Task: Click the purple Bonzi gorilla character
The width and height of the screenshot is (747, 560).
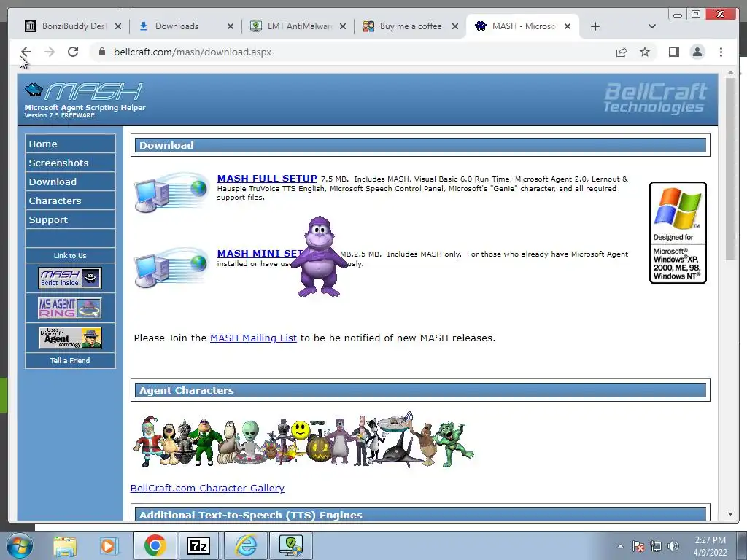Action: (x=320, y=257)
